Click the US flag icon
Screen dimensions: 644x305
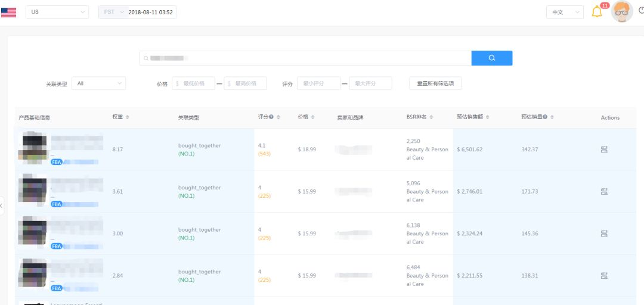click(x=9, y=12)
